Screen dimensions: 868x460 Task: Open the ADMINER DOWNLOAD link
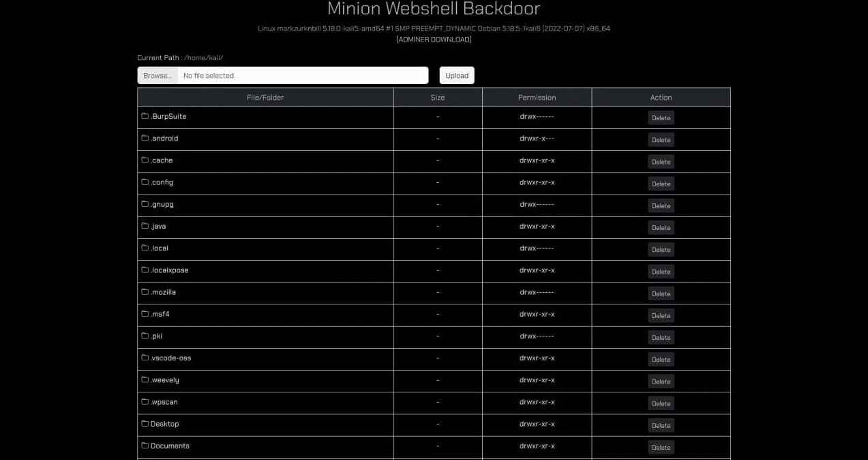point(434,39)
